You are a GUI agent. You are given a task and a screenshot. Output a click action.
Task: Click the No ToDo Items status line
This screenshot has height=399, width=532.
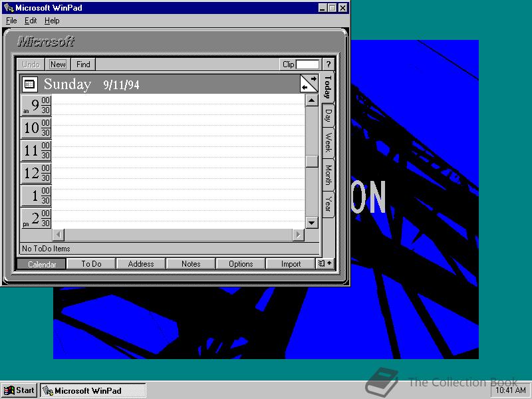pos(170,249)
